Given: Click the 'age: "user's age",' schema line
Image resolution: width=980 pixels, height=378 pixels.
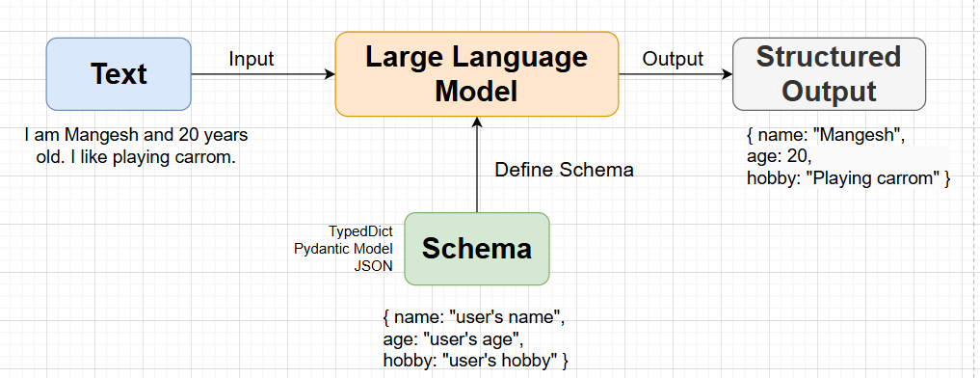Looking at the screenshot, I should point(453,339).
